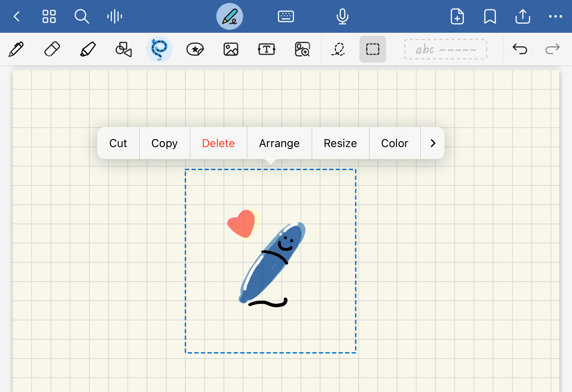Image resolution: width=572 pixels, height=392 pixels.
Task: Start a voice recording with the microphone
Action: (342, 16)
